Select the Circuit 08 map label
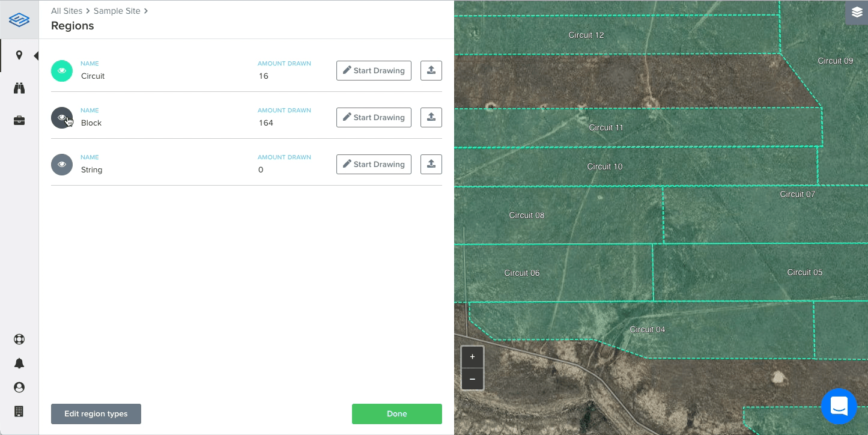Image resolution: width=868 pixels, height=435 pixels. [x=527, y=215]
